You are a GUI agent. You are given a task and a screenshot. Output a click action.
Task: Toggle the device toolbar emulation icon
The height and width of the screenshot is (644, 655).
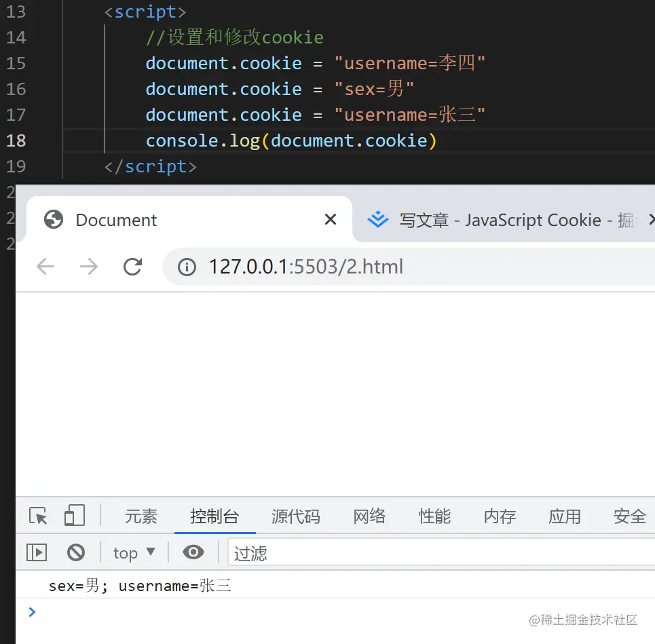75,516
